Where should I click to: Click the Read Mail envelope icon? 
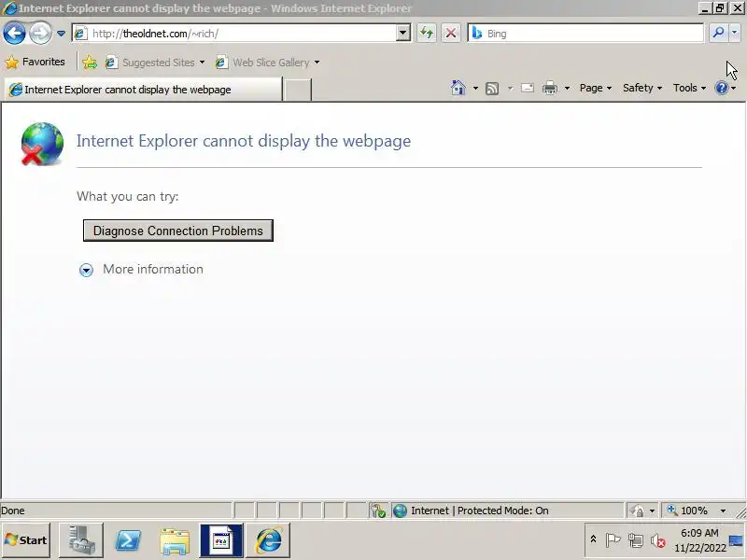pos(528,88)
